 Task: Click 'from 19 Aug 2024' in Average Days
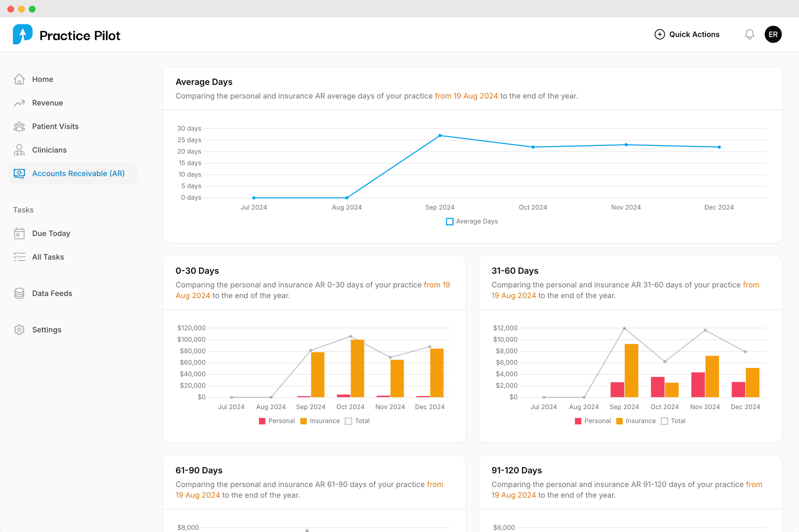(466, 96)
